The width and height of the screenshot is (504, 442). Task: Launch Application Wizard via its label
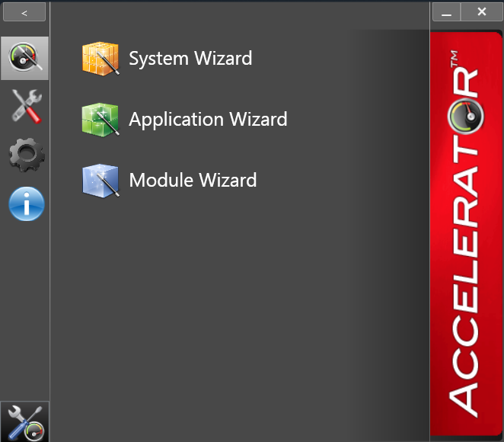pyautogui.click(x=208, y=120)
